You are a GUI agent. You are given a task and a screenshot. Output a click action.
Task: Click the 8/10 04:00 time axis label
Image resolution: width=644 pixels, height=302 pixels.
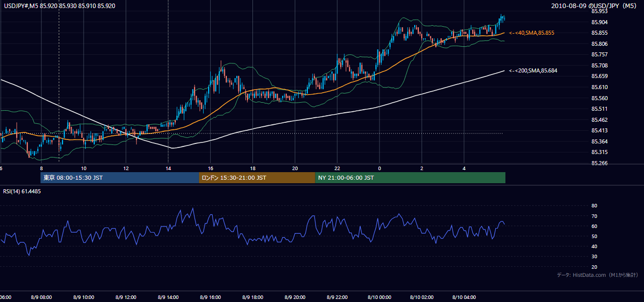click(x=465, y=297)
